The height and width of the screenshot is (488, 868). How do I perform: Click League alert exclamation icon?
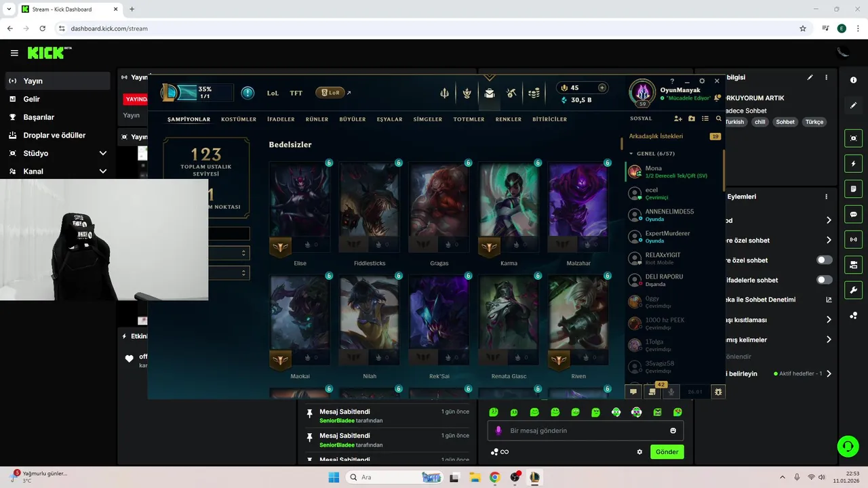pyautogui.click(x=248, y=93)
